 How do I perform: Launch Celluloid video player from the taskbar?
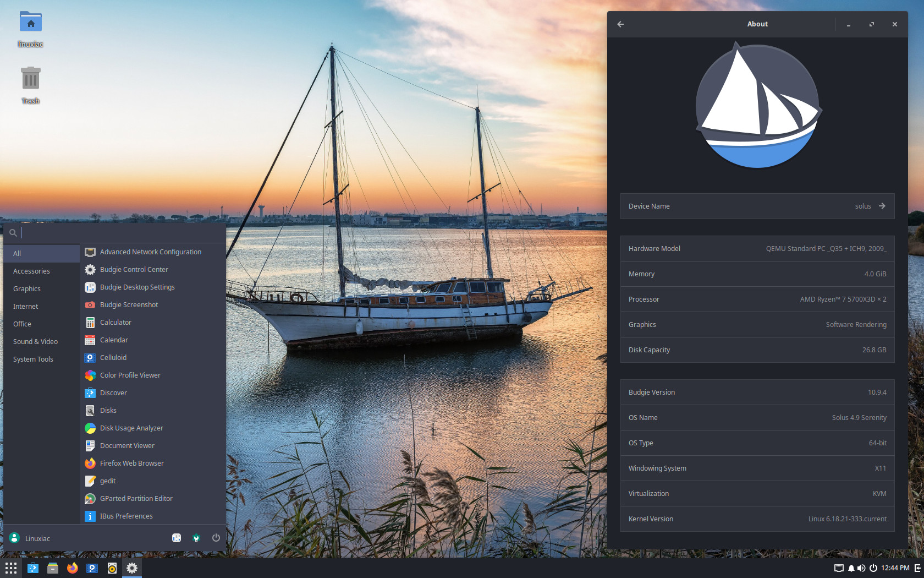[92, 568]
